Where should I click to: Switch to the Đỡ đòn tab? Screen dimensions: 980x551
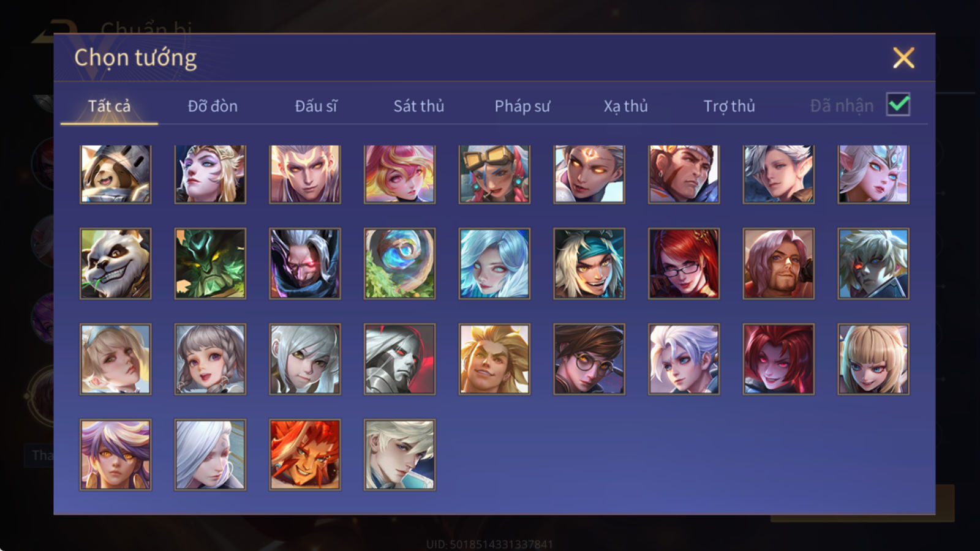pos(213,106)
